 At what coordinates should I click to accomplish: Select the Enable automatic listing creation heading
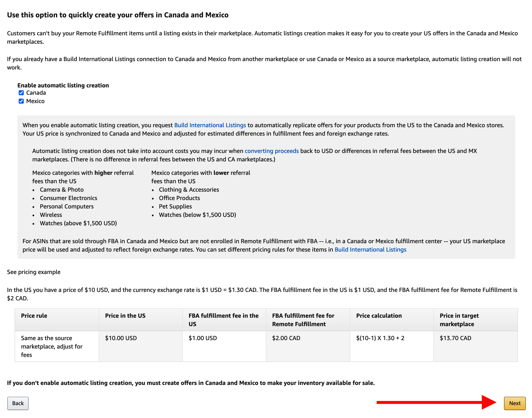[63, 85]
